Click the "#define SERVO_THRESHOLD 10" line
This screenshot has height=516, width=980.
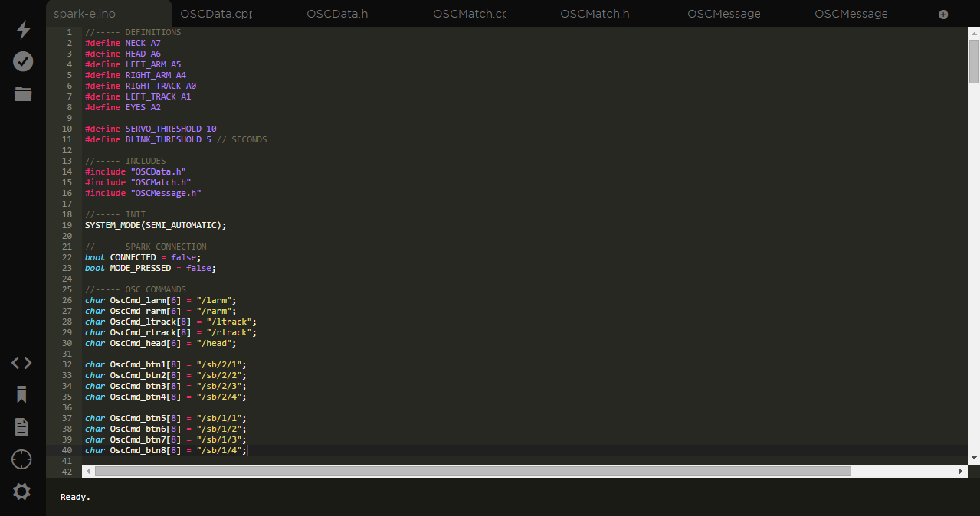(x=151, y=129)
